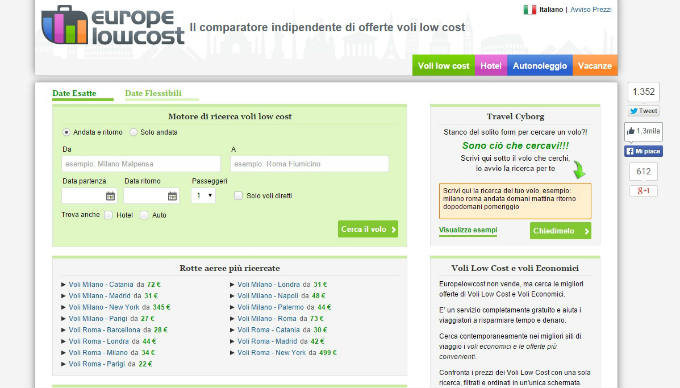Click the Da departure airport field
This screenshot has width=680, height=388.
[141, 164]
